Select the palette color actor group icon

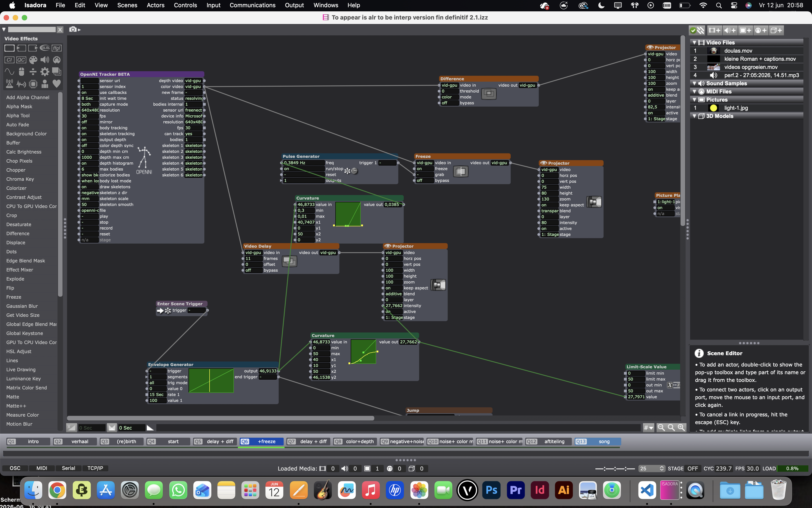[x=33, y=60]
